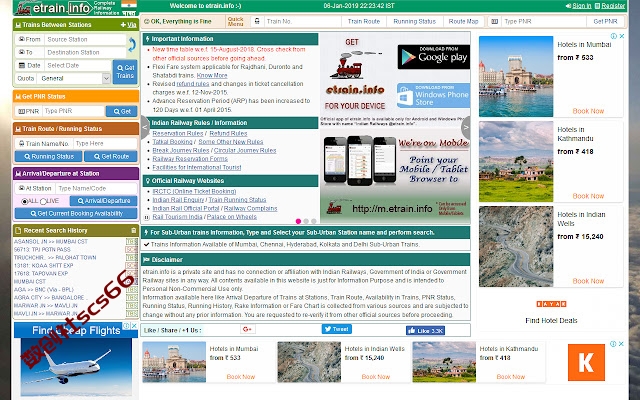Click the trash icon in Recent Search History
Image resolution: width=640 pixels, height=400 pixels.
[133, 231]
